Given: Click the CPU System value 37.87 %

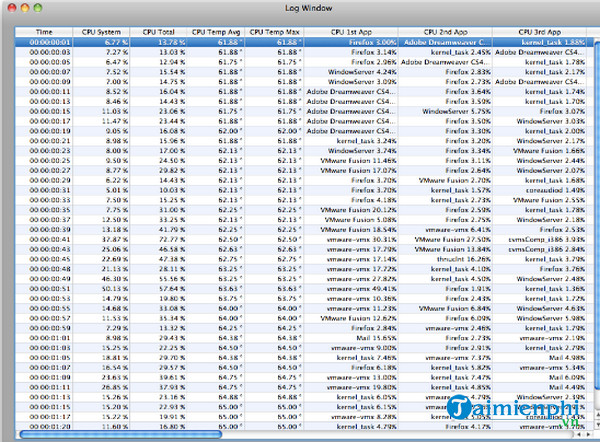Looking at the screenshot, I should (x=115, y=240).
